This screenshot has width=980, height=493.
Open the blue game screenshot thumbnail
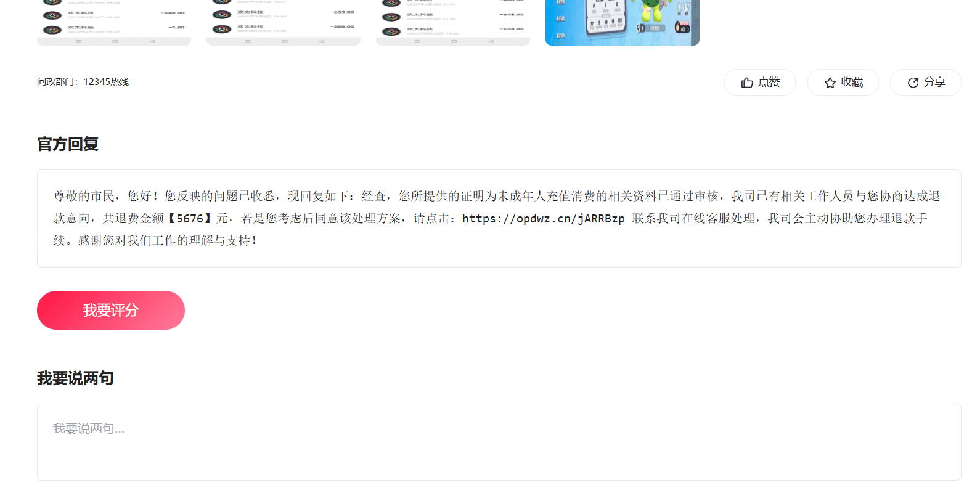(623, 22)
